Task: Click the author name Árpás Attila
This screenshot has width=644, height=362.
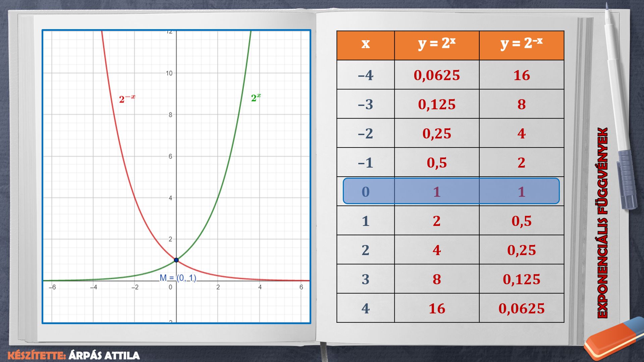Action: (x=104, y=355)
